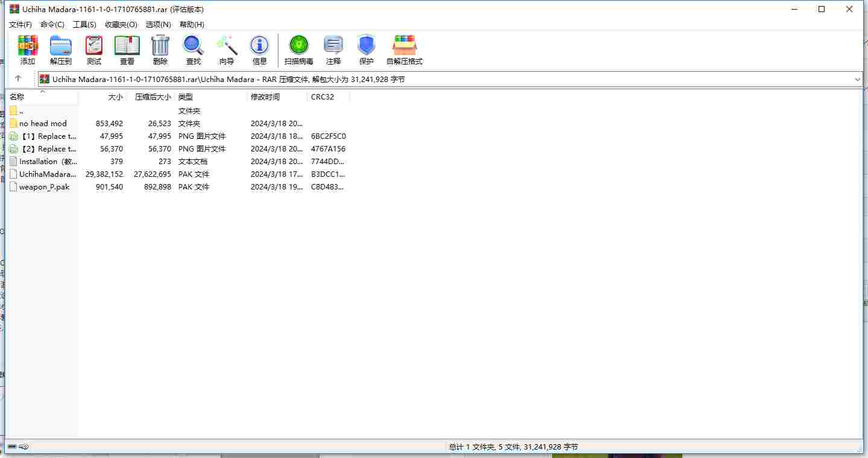The image size is (868, 458).
Task: Select the 'UchihaMadara...' file name
Action: pyautogui.click(x=48, y=174)
